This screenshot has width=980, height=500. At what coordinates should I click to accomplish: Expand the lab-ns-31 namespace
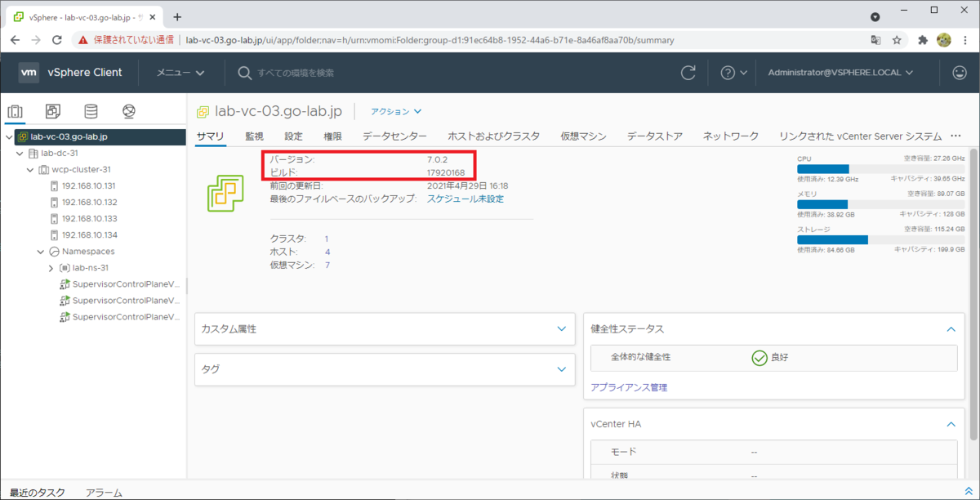[x=51, y=267]
